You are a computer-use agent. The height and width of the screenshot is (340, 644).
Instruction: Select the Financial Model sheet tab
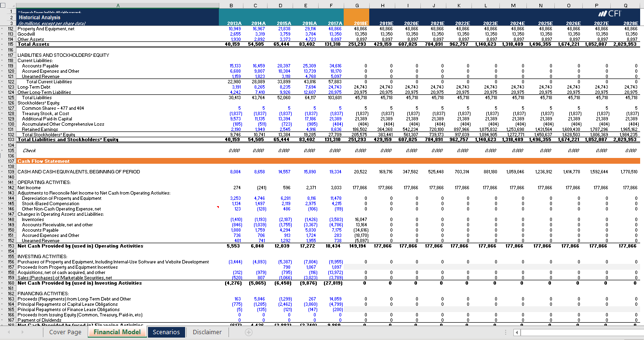tap(117, 332)
